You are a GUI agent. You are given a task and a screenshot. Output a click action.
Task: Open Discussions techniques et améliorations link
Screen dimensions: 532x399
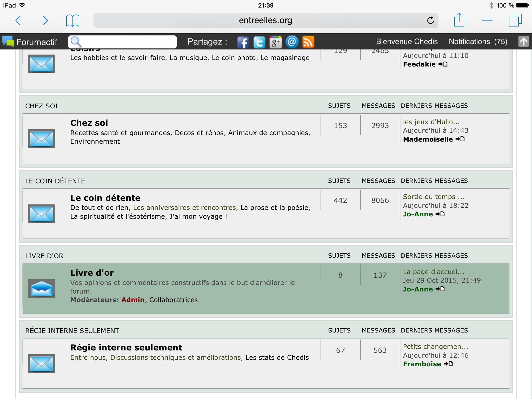pyautogui.click(x=176, y=357)
